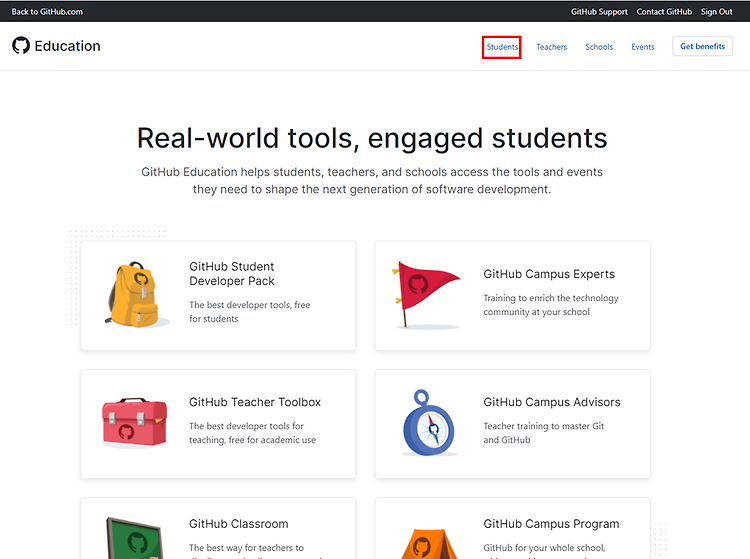Click the orange tent Campus Program icon
The image size is (750, 559).
point(429,544)
